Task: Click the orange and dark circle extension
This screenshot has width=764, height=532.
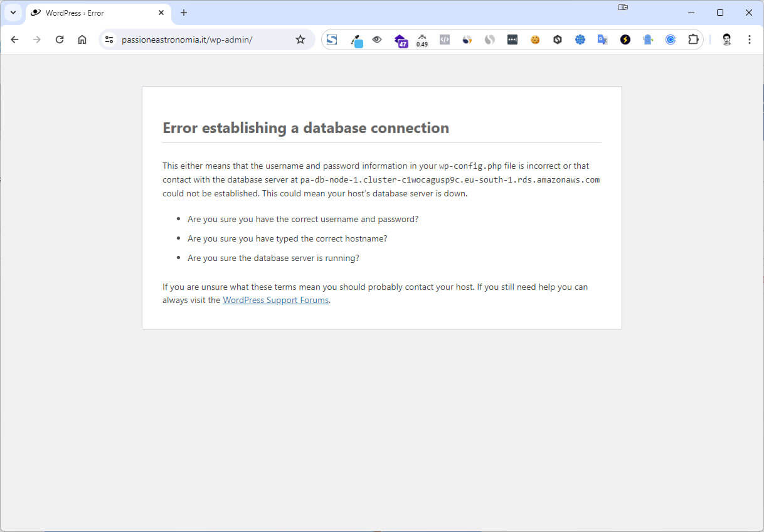Action: pyautogui.click(x=467, y=40)
